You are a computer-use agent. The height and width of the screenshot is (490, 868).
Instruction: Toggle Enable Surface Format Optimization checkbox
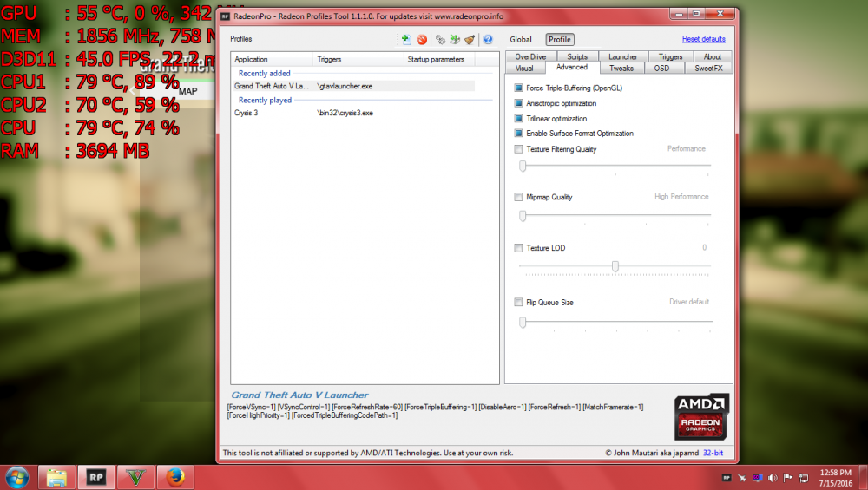click(x=519, y=134)
